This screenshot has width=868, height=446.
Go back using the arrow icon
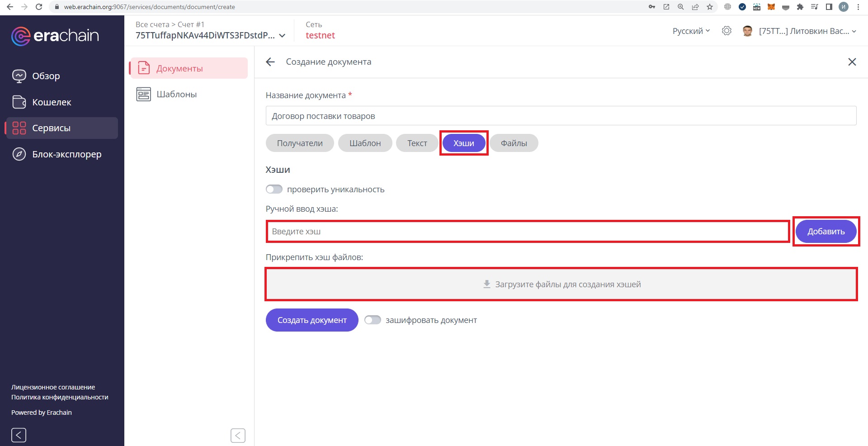[x=270, y=62]
